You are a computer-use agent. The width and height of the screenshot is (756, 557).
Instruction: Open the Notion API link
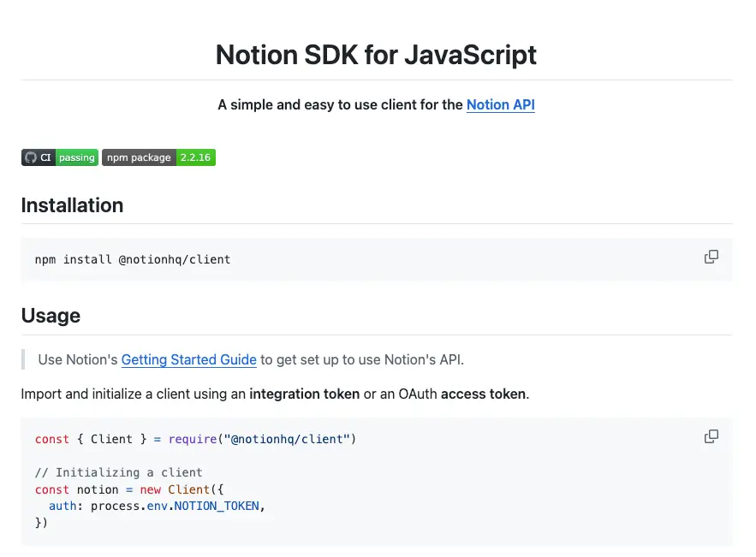pyautogui.click(x=501, y=104)
